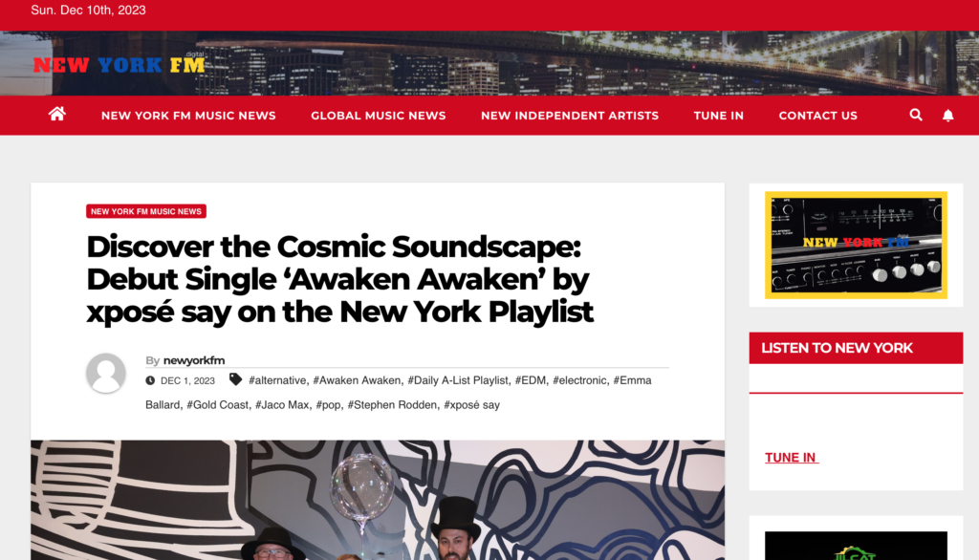This screenshot has height=560, width=979.
Task: Click the radio image in sidebar
Action: [x=856, y=246]
